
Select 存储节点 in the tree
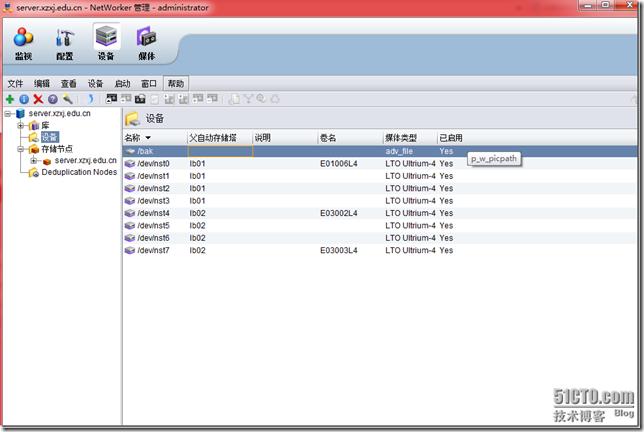(57, 149)
